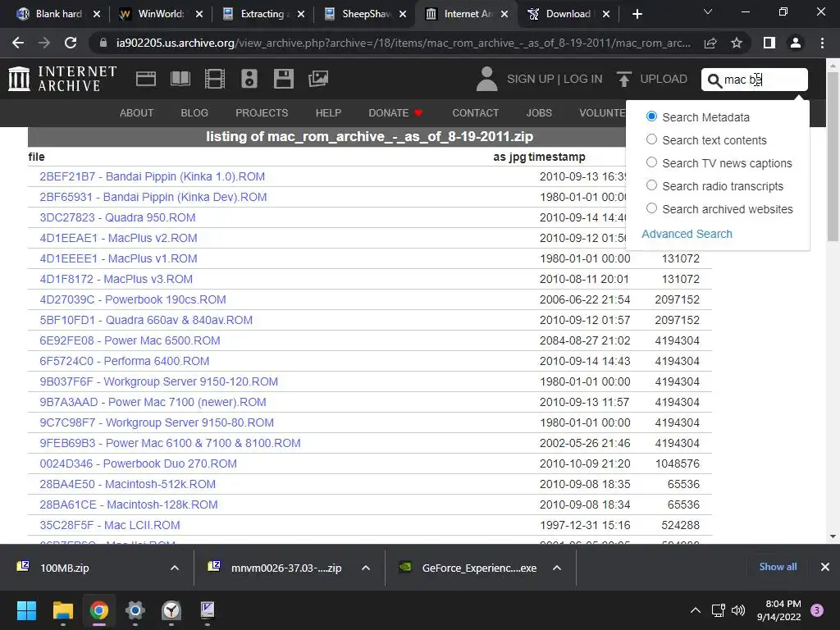Viewport: 840px width, 630px height.
Task: Switch to the Download tab
Action: click(x=568, y=14)
